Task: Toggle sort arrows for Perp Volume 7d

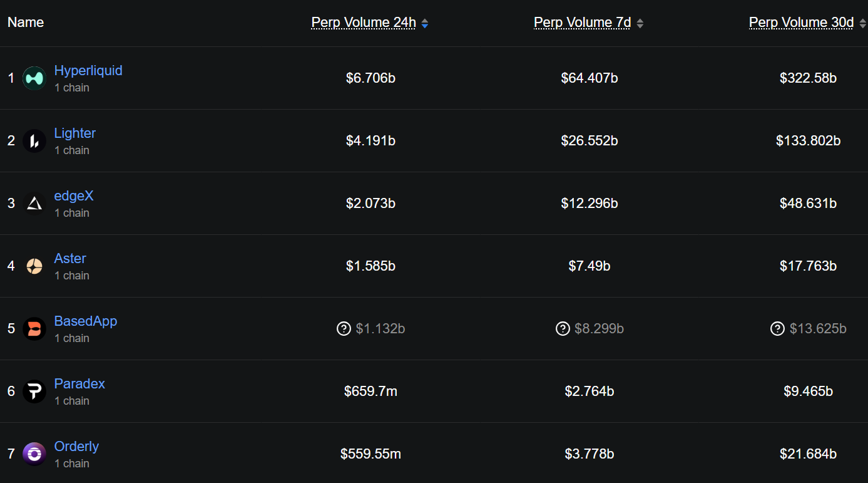Action: (640, 23)
